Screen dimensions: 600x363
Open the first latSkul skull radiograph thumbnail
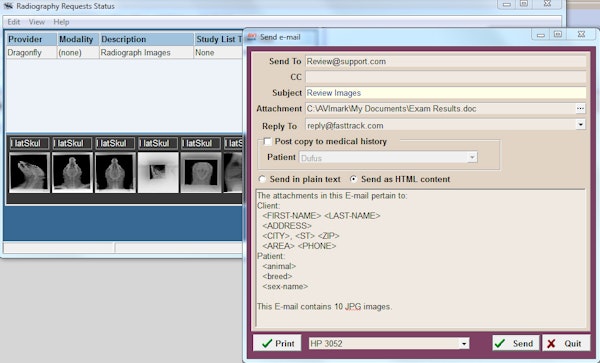click(29, 172)
